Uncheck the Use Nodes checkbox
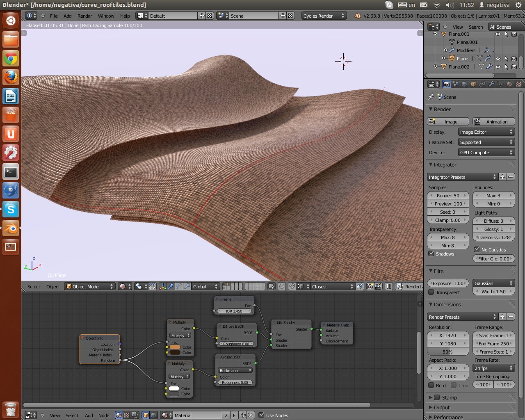This screenshot has width=525, height=420. [261, 415]
